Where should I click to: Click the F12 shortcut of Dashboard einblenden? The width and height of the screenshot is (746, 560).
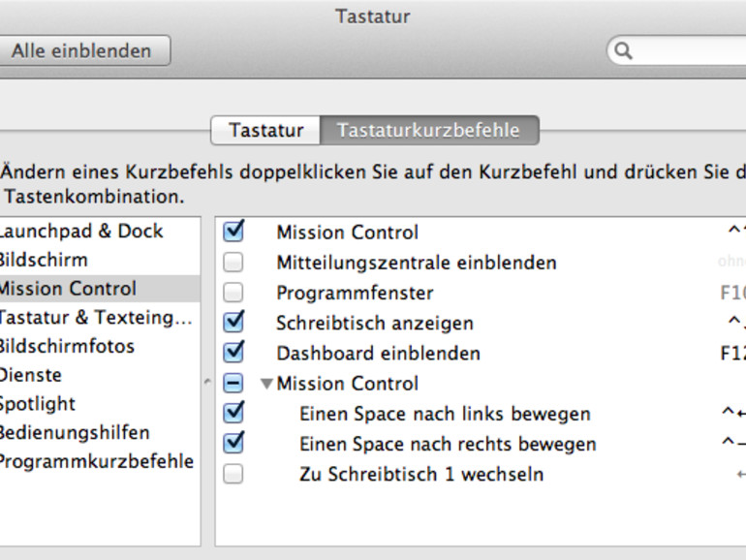(732, 354)
